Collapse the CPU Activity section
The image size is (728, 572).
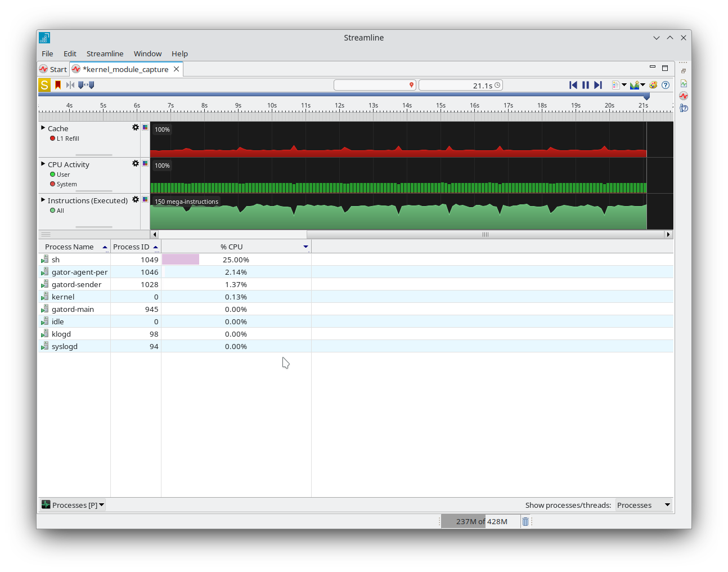tap(43, 164)
